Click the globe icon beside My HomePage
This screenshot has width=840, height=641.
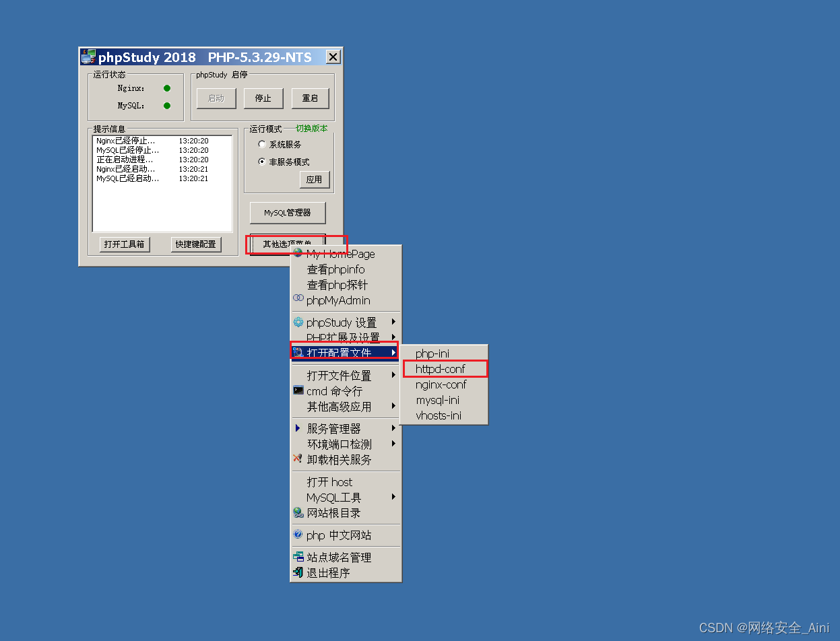click(298, 253)
